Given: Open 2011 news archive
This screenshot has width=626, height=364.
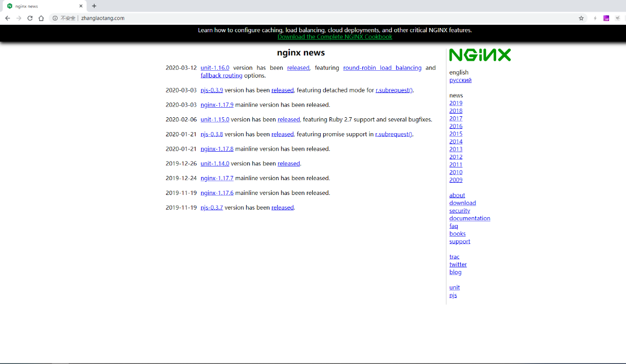Looking at the screenshot, I should click(455, 164).
